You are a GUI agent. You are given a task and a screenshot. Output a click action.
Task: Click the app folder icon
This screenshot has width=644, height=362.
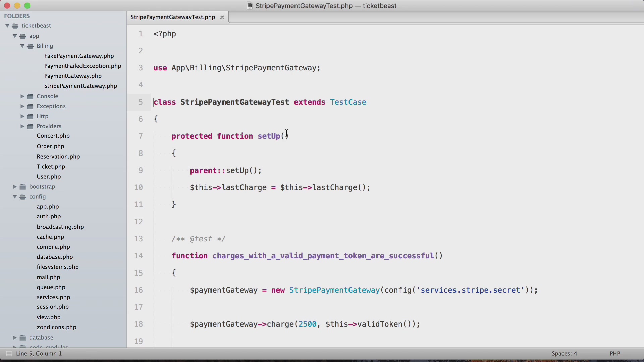tap(23, 36)
